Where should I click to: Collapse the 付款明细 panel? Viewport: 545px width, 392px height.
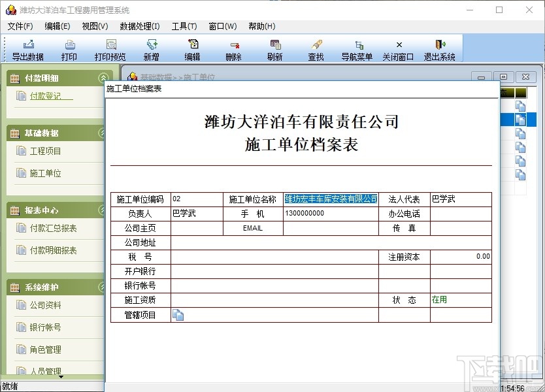click(x=103, y=76)
